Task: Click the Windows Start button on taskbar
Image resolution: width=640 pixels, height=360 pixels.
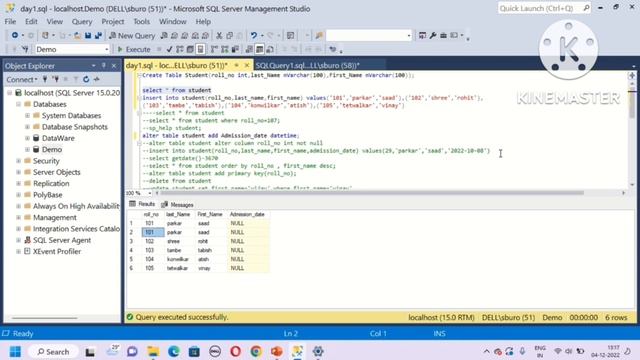Action: [x=15, y=351]
